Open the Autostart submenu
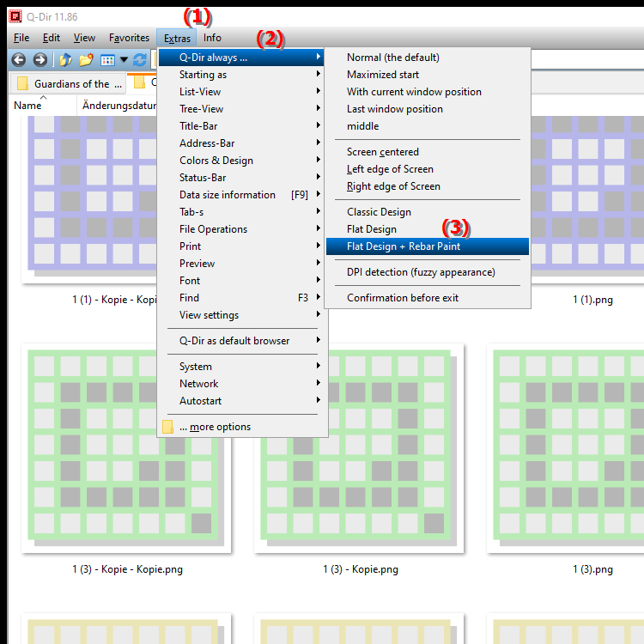The height and width of the screenshot is (644, 644). pyautogui.click(x=241, y=401)
